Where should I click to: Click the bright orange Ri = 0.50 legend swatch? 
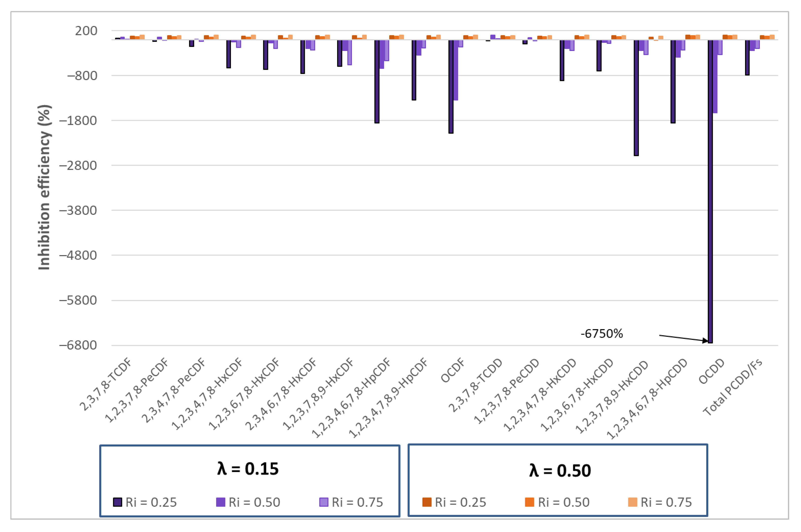(529, 502)
